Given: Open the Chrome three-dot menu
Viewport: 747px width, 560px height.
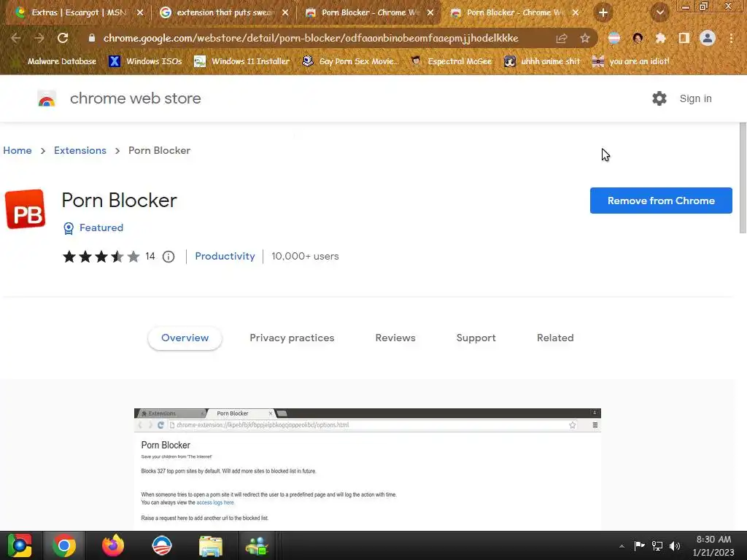Looking at the screenshot, I should 731,38.
